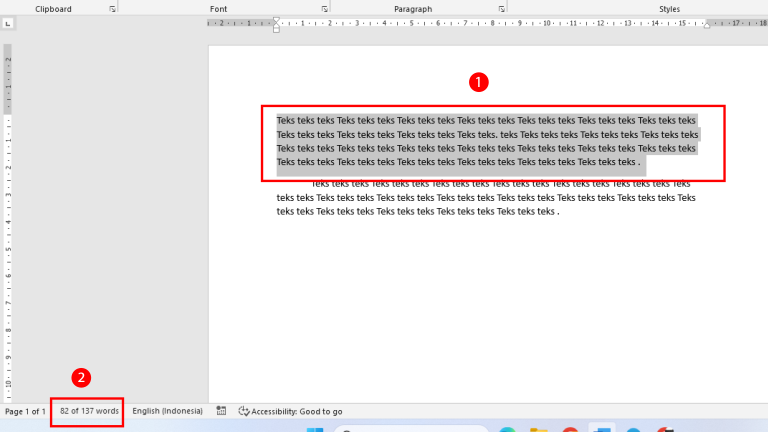Click the Font group label
This screenshot has width=768, height=432.
218,9
